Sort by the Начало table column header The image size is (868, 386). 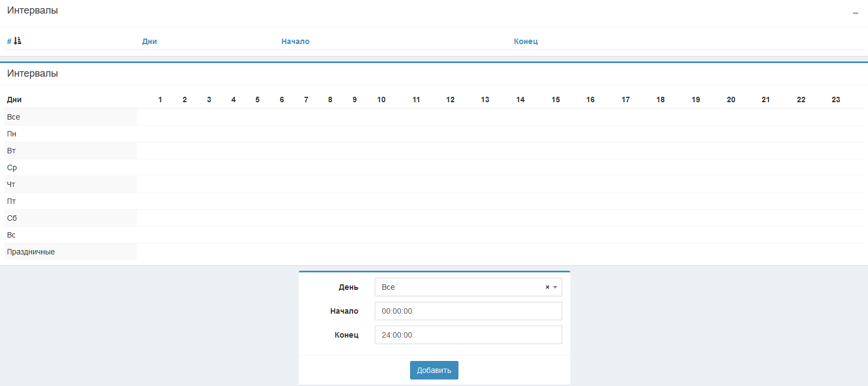(295, 41)
